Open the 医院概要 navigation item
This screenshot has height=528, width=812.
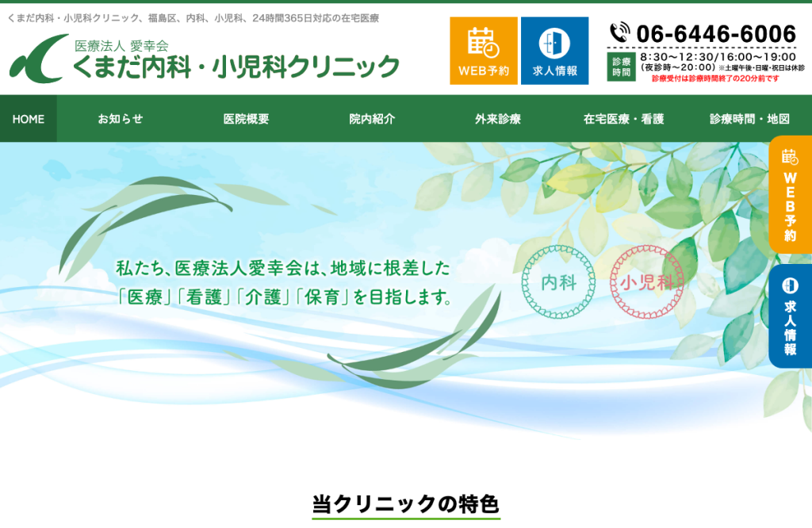pos(246,119)
